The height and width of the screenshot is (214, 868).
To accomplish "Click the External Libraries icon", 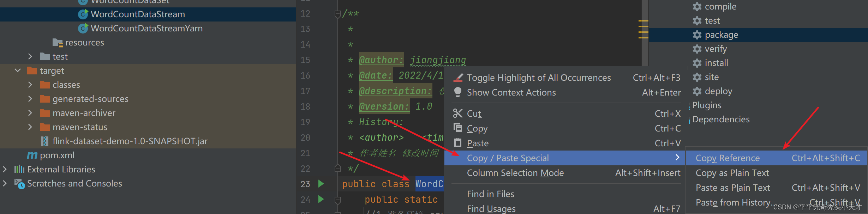I will (x=19, y=170).
